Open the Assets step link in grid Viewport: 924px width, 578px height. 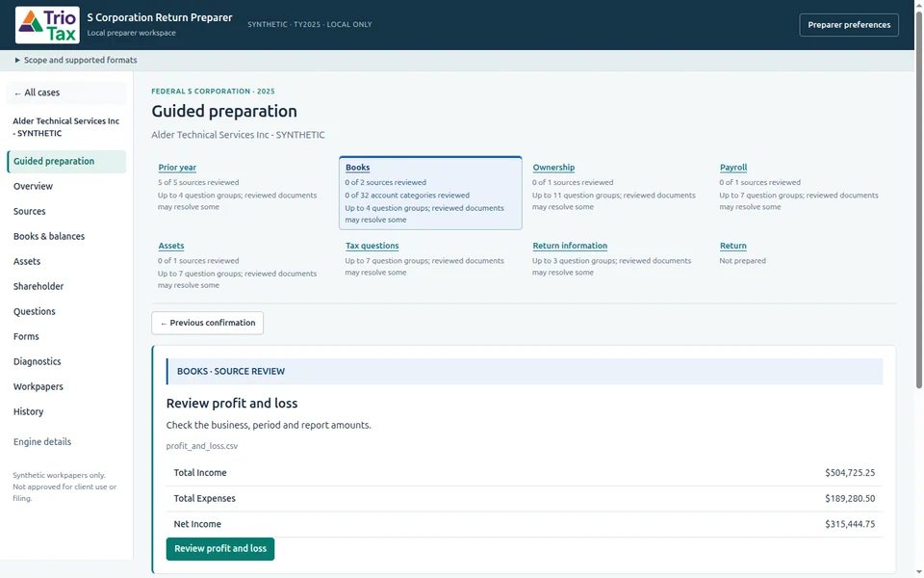[171, 246]
